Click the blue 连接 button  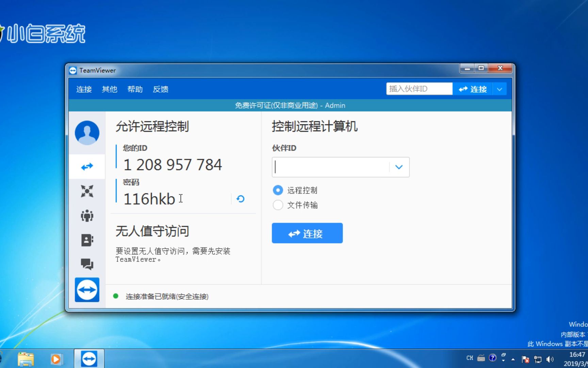click(x=307, y=233)
